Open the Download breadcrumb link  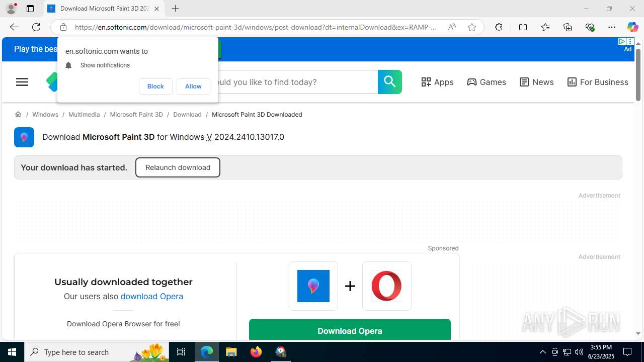click(187, 115)
